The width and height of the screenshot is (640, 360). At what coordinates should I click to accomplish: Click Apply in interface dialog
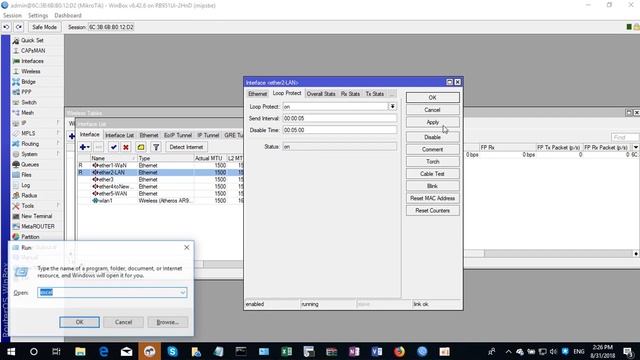(433, 122)
